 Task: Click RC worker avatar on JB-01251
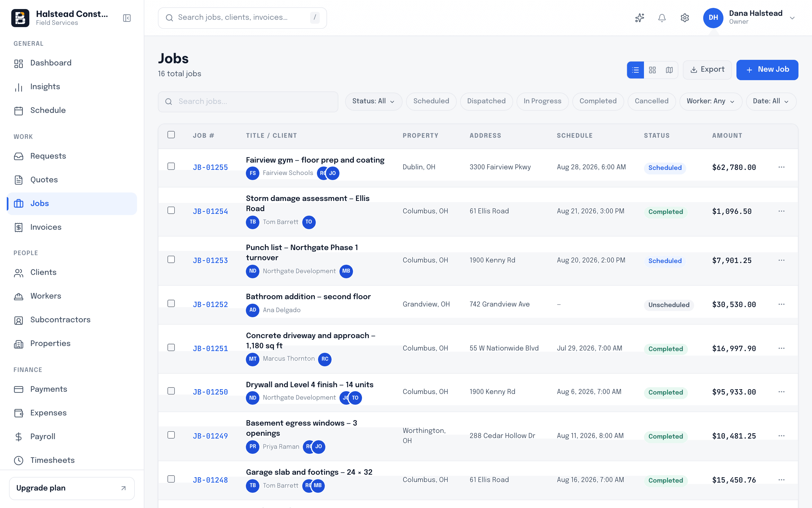click(x=325, y=359)
